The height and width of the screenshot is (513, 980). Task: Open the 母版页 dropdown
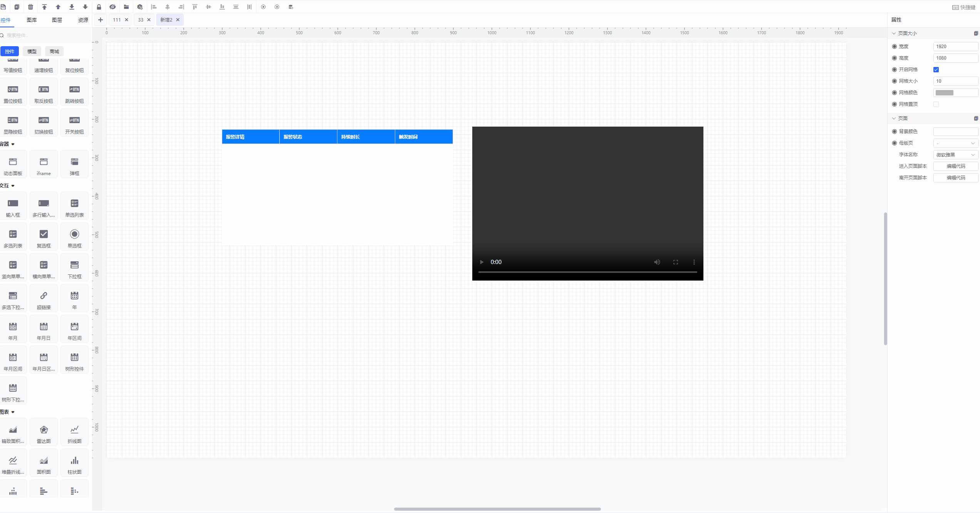click(955, 143)
